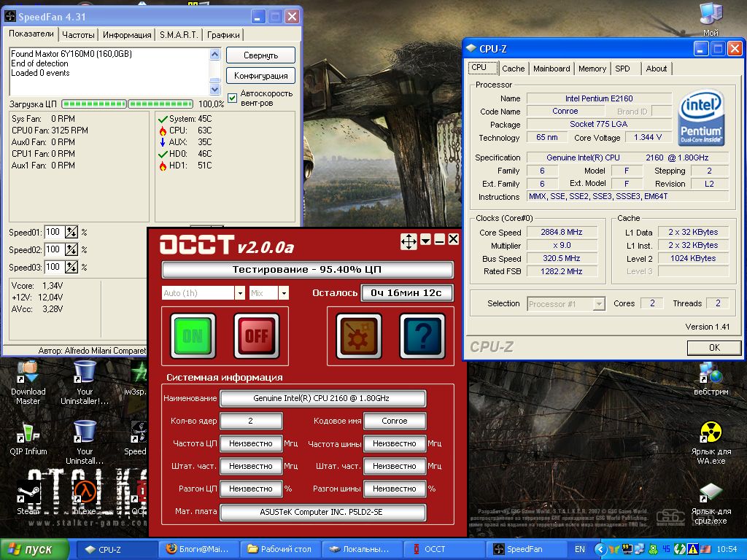
Task: Open OCCT settings with the gear icon
Action: (x=358, y=336)
